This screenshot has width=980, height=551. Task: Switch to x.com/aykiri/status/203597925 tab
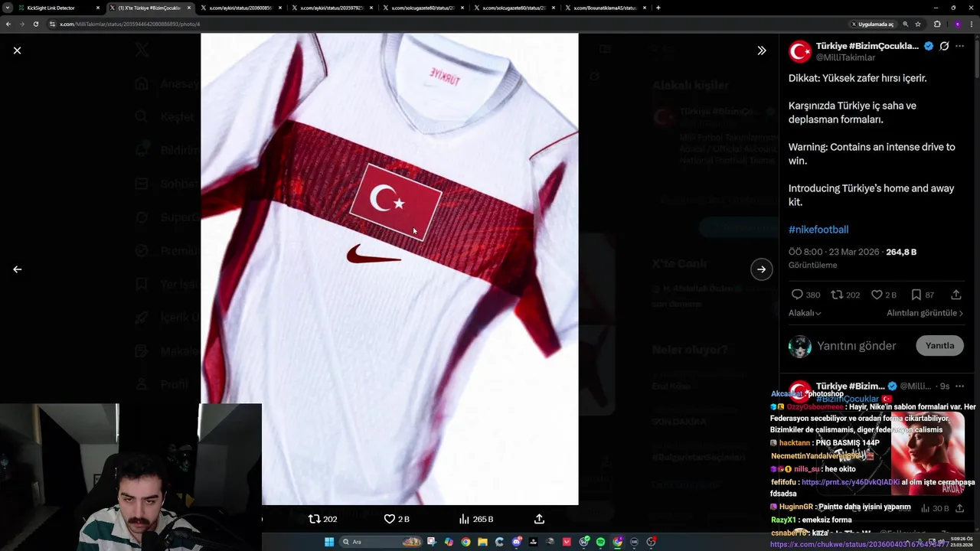pos(332,8)
